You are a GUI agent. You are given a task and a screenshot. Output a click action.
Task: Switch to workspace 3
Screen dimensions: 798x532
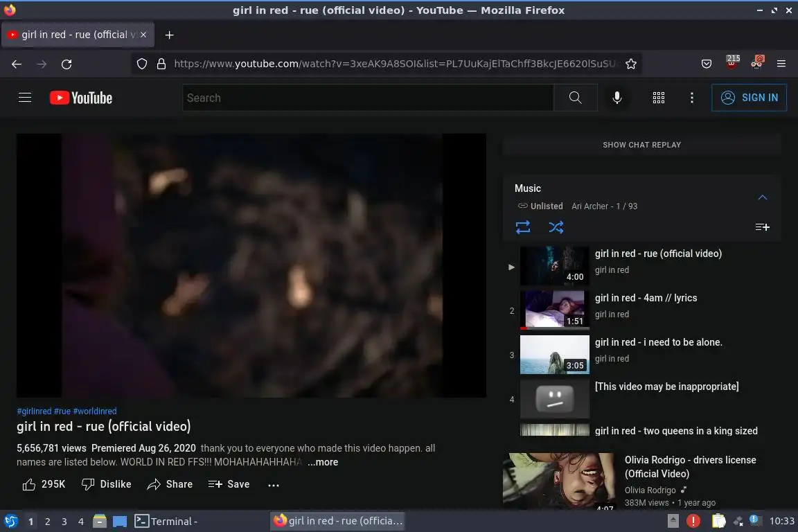pos(64,522)
